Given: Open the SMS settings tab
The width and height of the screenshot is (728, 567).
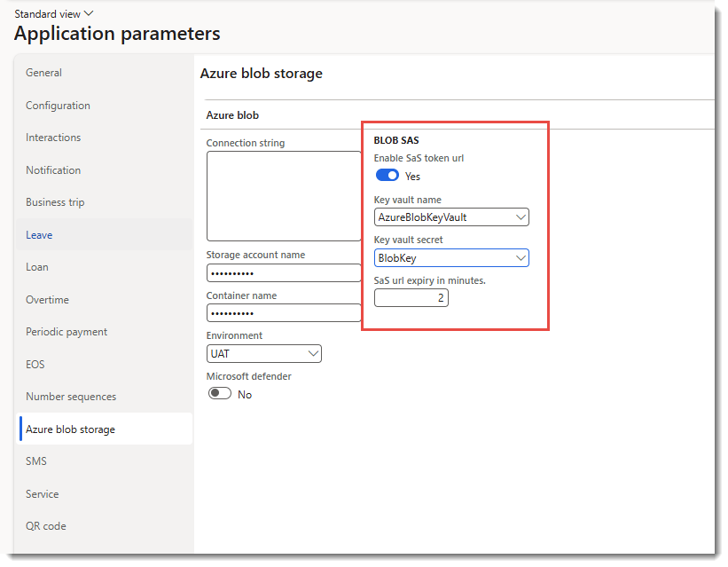Looking at the screenshot, I should click(36, 461).
